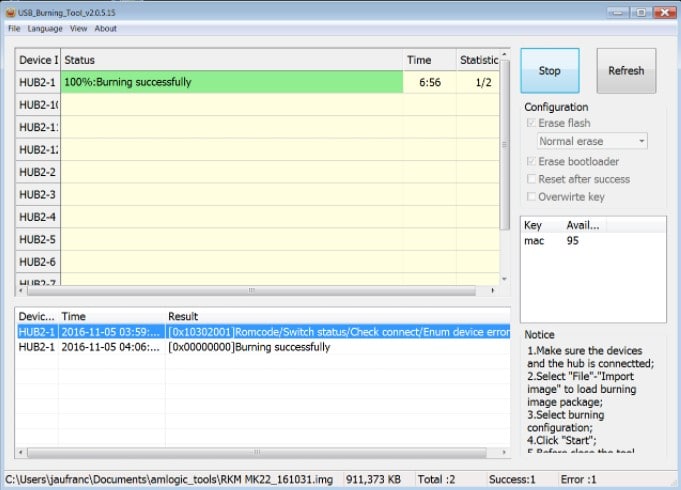Click the image file path in status bar

[x=169, y=480]
